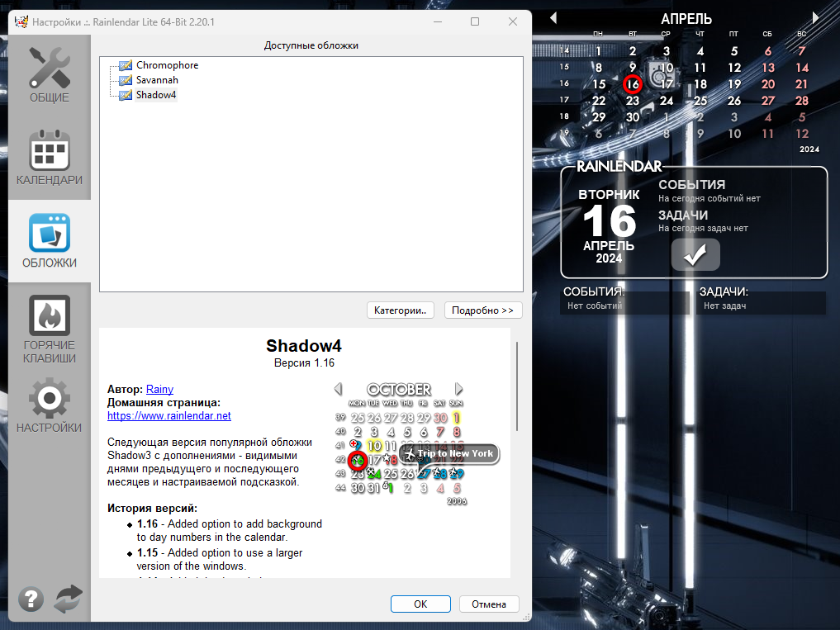This screenshot has width=840, height=630.
Task: Select Savannah in skins list
Action: pyautogui.click(x=157, y=80)
